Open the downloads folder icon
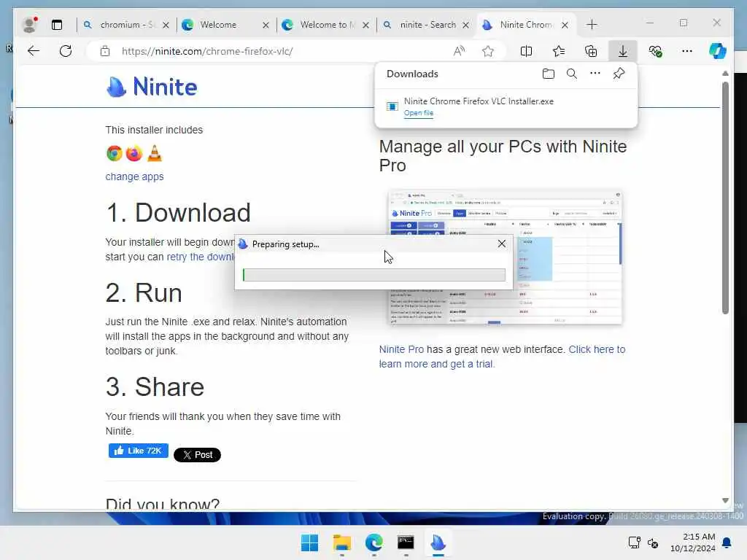The height and width of the screenshot is (560, 747). 549,74
